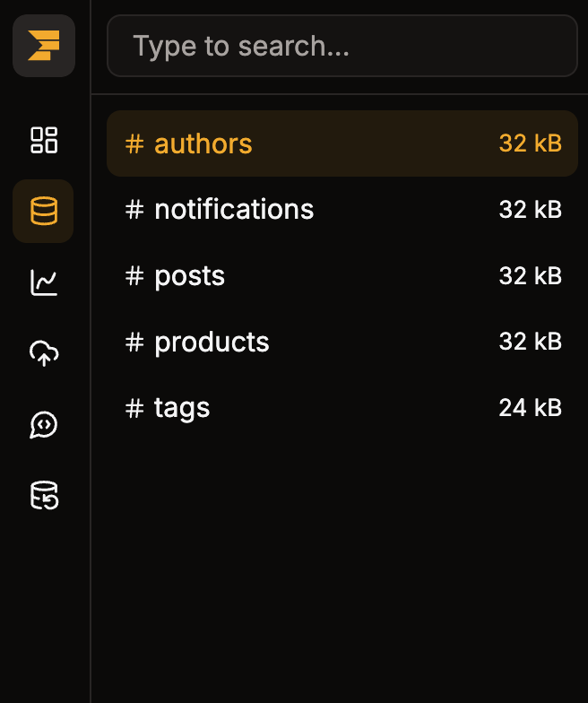Open the notifications table
588x703 pixels.
click(x=234, y=210)
